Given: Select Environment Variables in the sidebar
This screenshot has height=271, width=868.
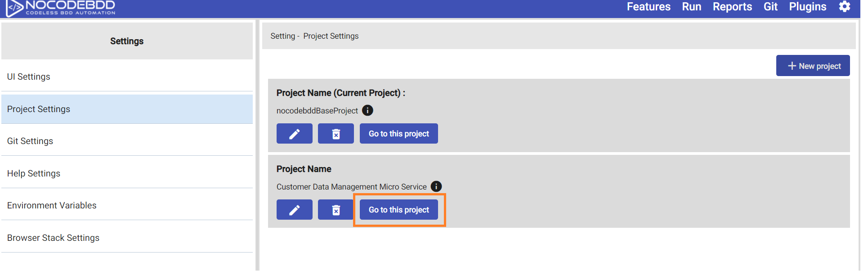Looking at the screenshot, I should pyautogui.click(x=52, y=205).
